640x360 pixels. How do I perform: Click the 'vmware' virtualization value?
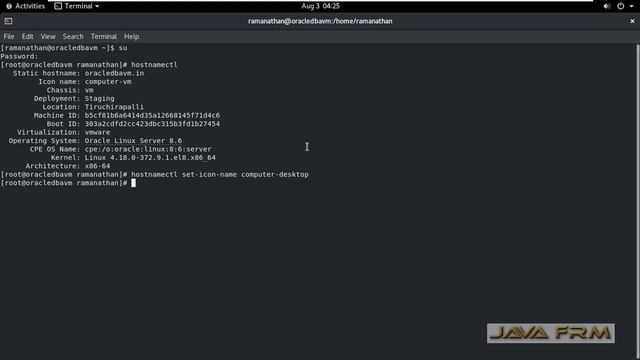(x=97, y=132)
